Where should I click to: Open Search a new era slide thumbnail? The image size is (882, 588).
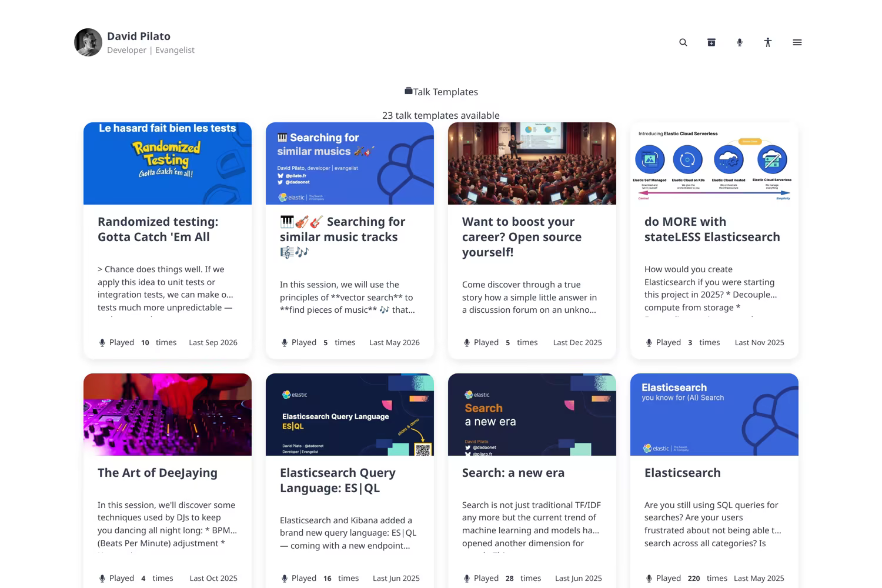pos(532,415)
